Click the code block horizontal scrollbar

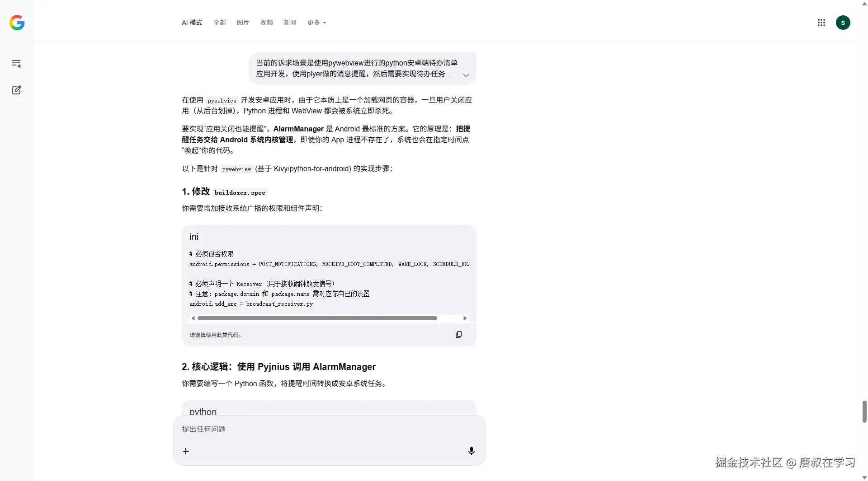click(316, 318)
